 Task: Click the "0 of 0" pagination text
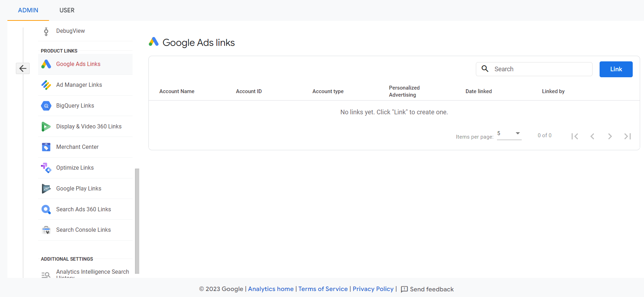point(545,135)
